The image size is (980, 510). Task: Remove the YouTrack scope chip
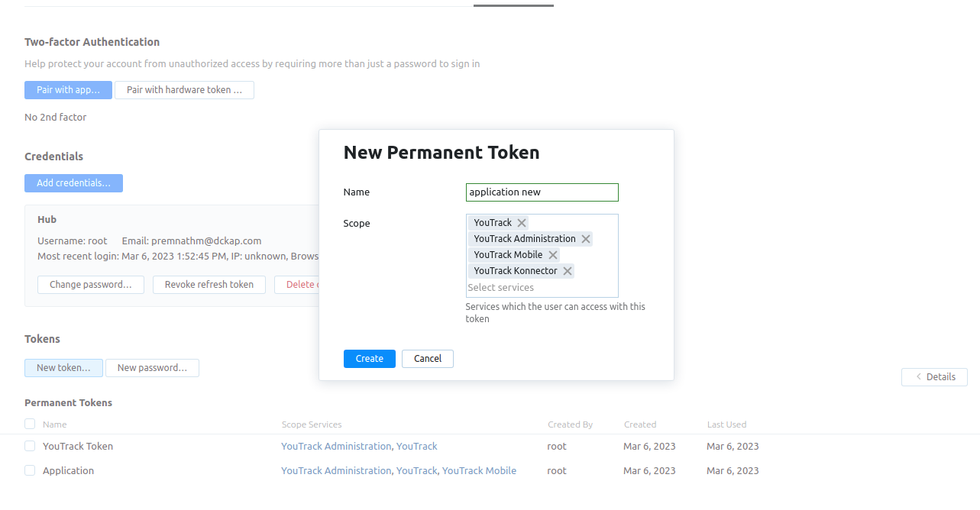point(521,222)
